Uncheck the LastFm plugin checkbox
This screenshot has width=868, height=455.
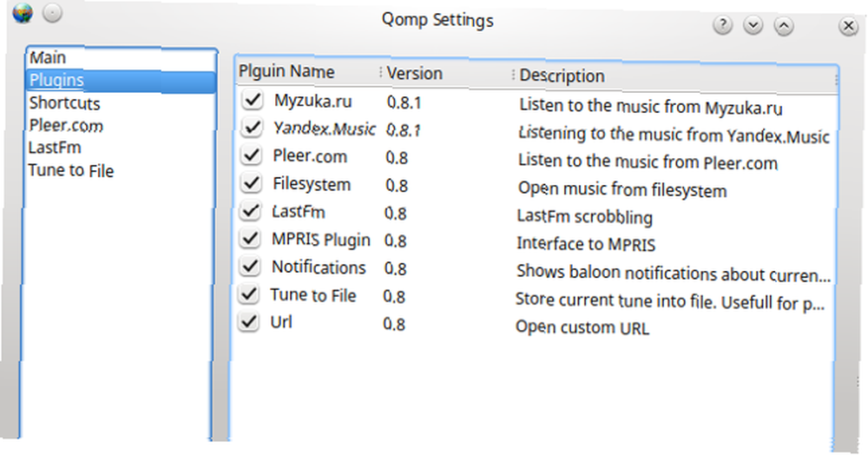251,210
